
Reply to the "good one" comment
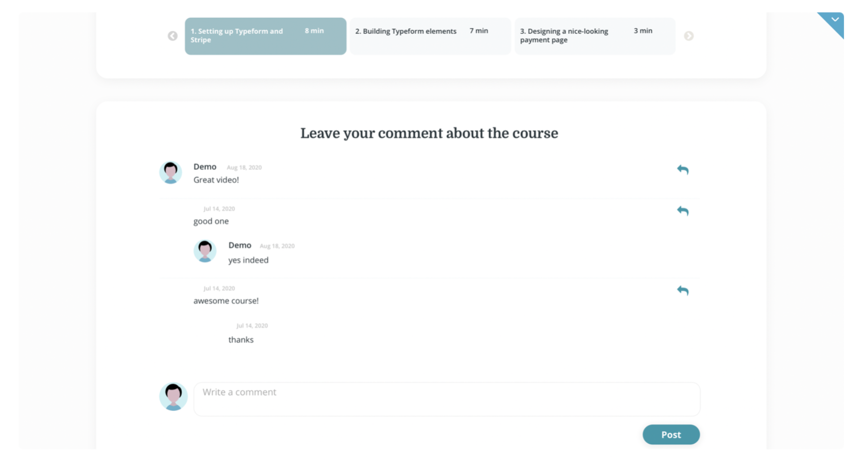pos(683,211)
